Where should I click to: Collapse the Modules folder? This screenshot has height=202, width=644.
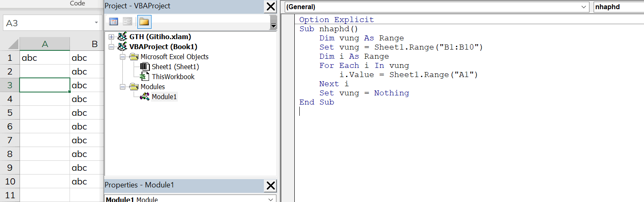tap(122, 87)
